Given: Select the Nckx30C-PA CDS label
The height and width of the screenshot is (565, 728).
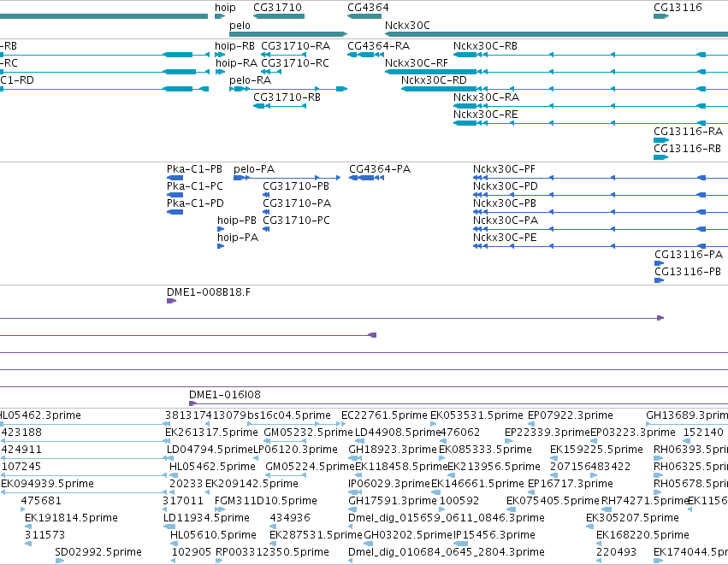Looking at the screenshot, I should pos(506,221).
